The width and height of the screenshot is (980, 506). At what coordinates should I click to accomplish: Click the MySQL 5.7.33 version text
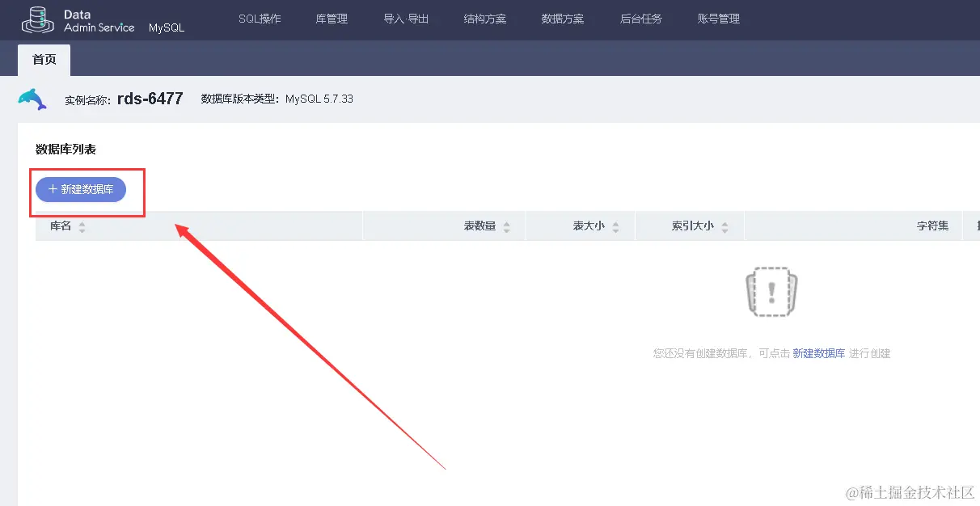pyautogui.click(x=319, y=99)
